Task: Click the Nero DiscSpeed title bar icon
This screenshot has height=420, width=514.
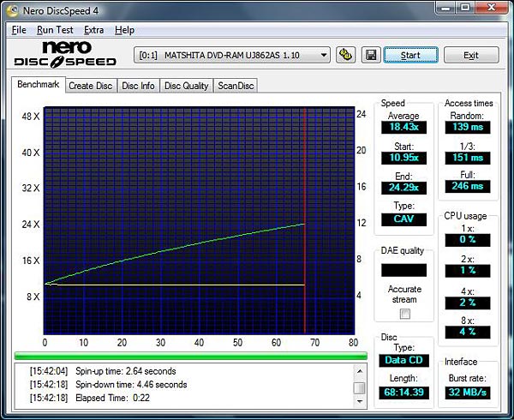Action: pos(15,9)
